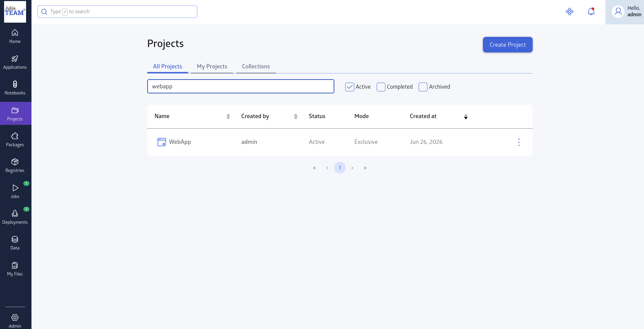Go to Home in sidebar

point(15,37)
